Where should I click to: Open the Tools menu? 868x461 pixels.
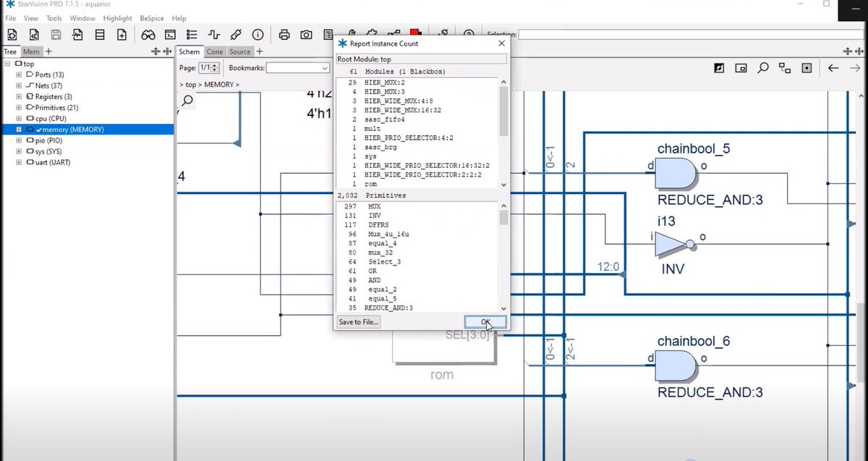54,18
